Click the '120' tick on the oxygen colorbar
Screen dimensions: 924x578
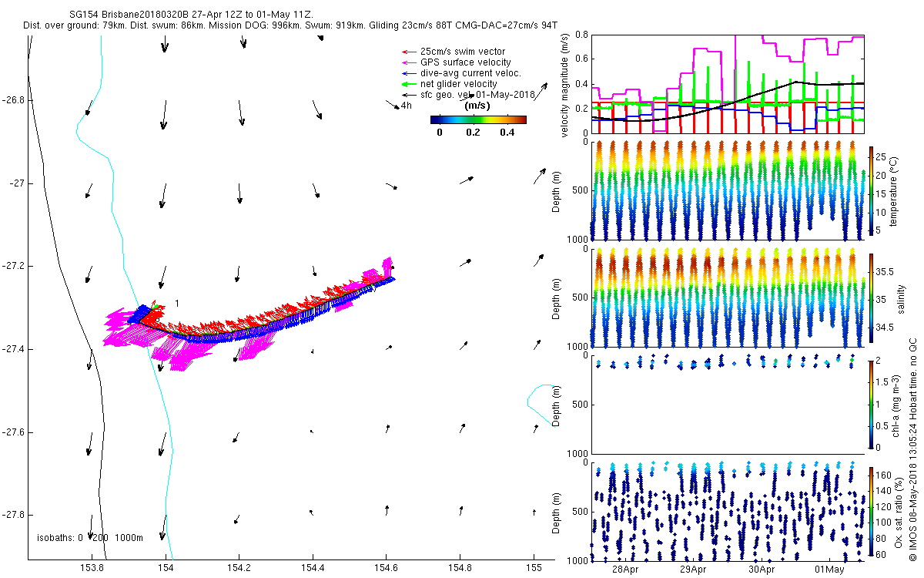885,506
